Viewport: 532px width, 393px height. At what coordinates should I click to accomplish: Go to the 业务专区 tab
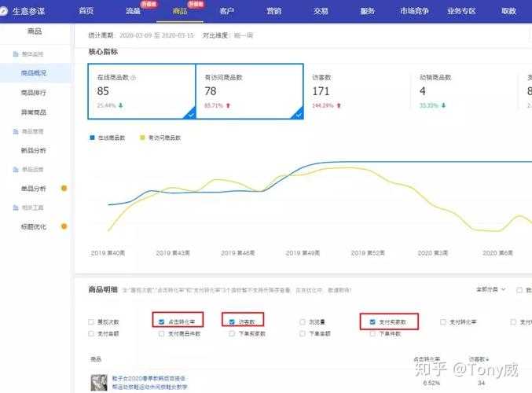pyautogui.click(x=461, y=11)
